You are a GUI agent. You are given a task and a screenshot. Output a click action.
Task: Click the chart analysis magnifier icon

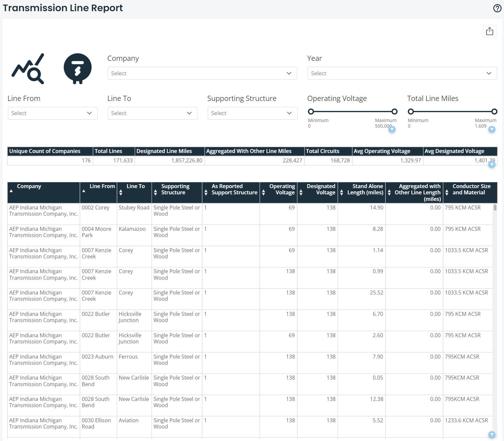click(28, 68)
